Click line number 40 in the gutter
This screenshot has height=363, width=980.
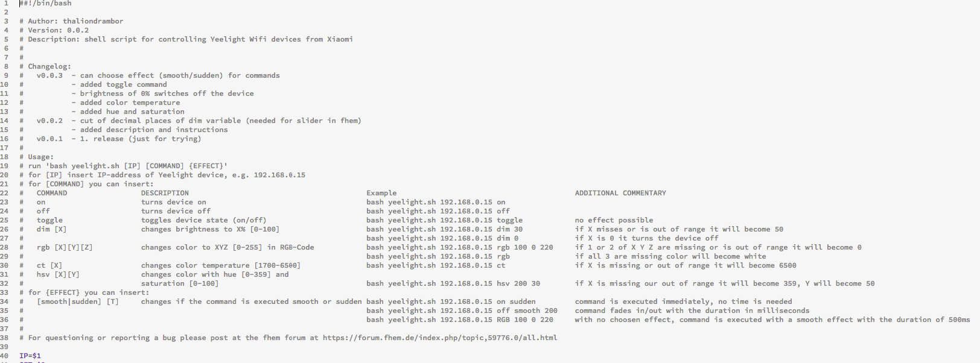pos(4,356)
